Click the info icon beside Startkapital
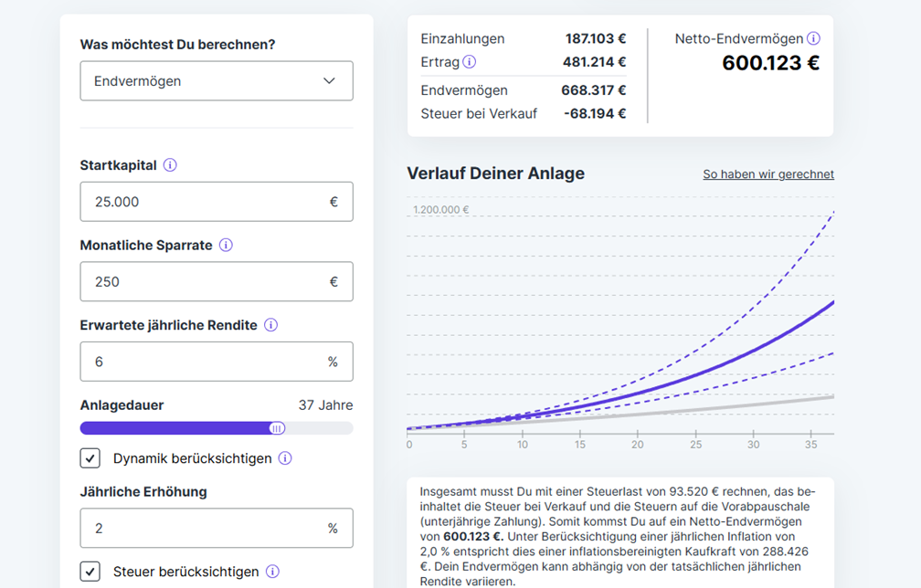The height and width of the screenshot is (588, 921). pyautogui.click(x=170, y=165)
